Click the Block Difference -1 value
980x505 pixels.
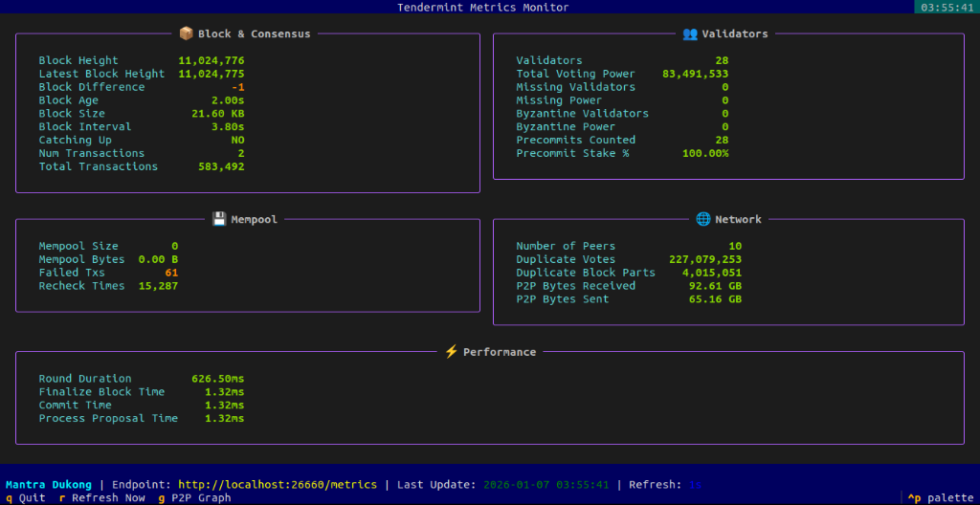[x=237, y=87]
